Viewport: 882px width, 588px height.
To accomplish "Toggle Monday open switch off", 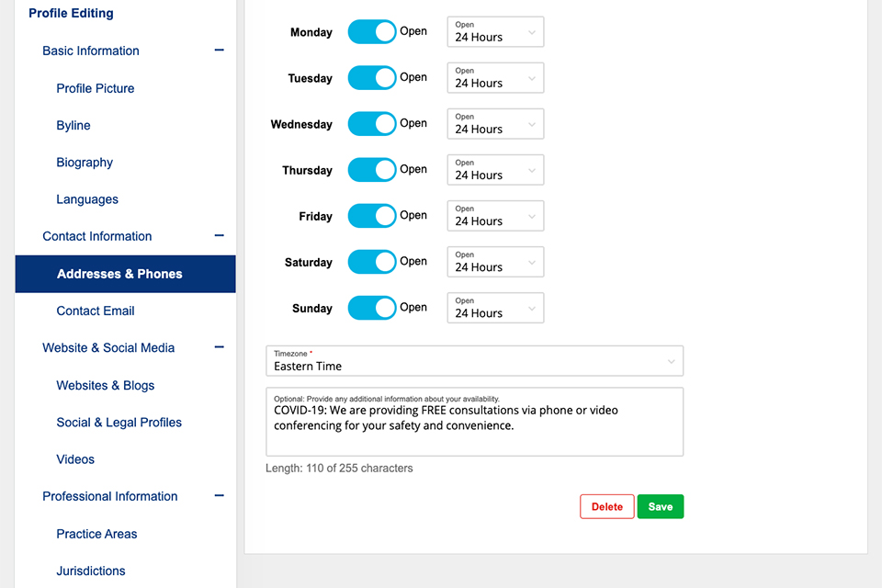I will click(x=371, y=32).
